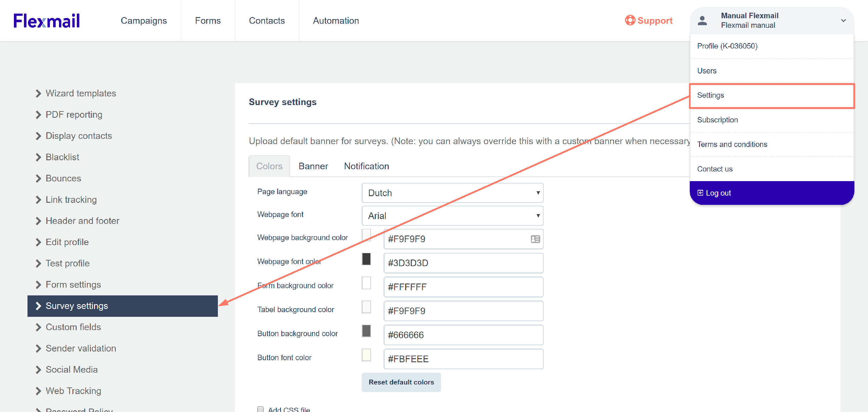Click chevron icon beside Web Tracking
Image resolution: width=868 pixels, height=412 pixels.
(38, 391)
